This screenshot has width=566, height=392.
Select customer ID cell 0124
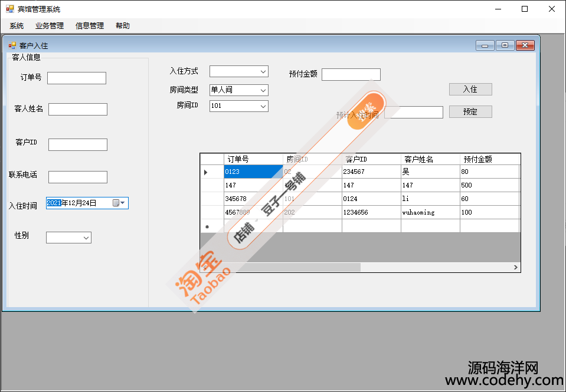pos(371,199)
